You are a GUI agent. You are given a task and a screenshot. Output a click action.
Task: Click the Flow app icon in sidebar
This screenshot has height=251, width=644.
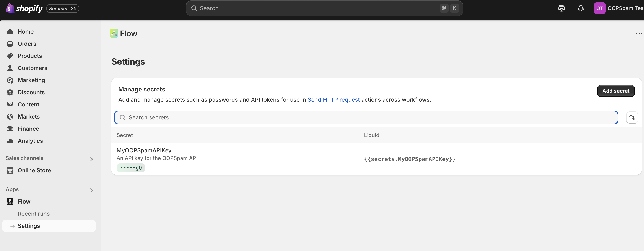coord(10,202)
